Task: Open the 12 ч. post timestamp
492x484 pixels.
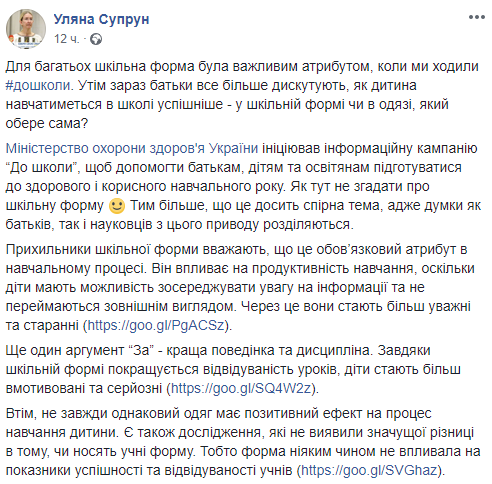Action: point(67,39)
